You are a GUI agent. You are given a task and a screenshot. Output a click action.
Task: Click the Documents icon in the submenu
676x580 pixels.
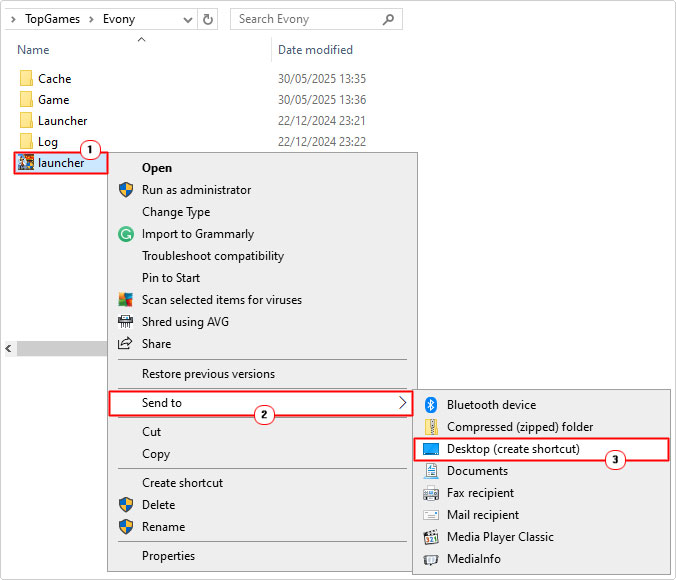(x=431, y=471)
